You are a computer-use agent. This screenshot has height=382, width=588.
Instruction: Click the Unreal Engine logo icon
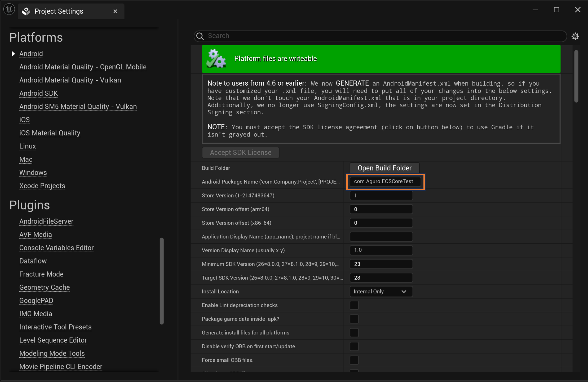tap(9, 10)
